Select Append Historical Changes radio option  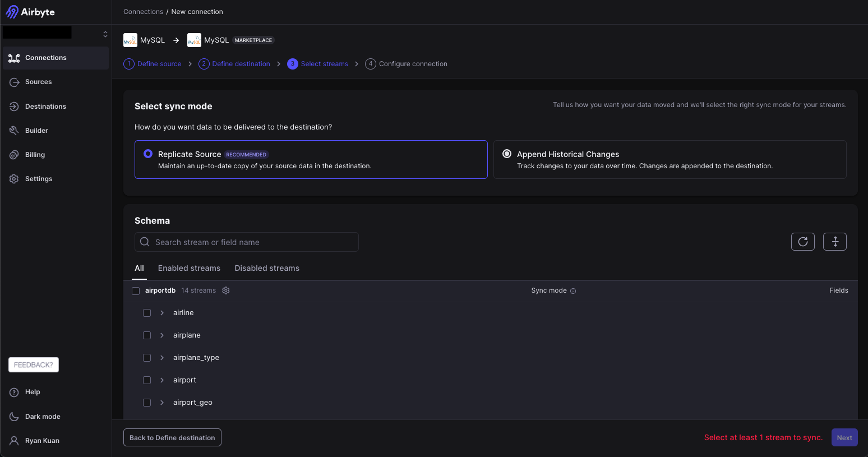click(x=507, y=154)
